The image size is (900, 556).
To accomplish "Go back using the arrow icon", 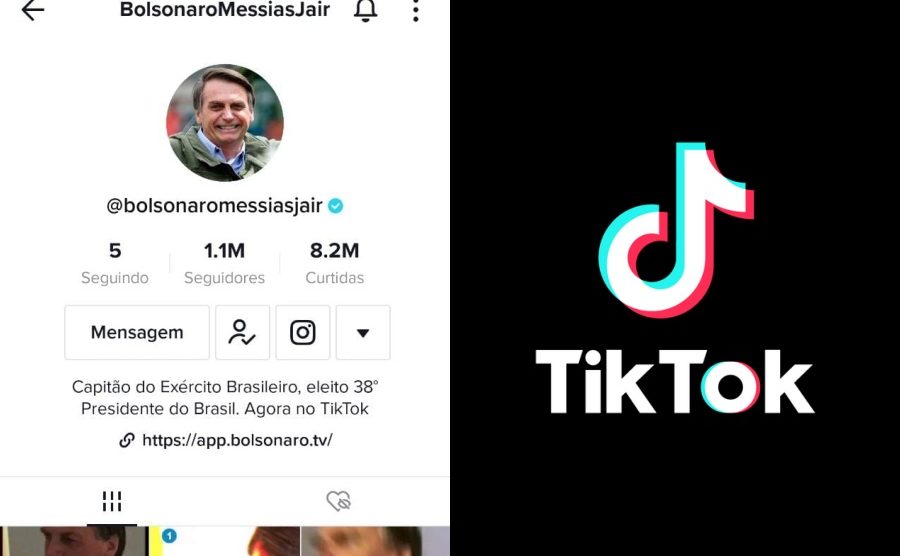I will [x=33, y=10].
